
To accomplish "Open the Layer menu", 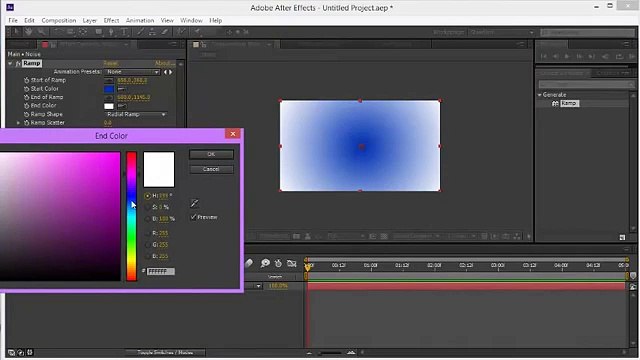I will point(90,20).
